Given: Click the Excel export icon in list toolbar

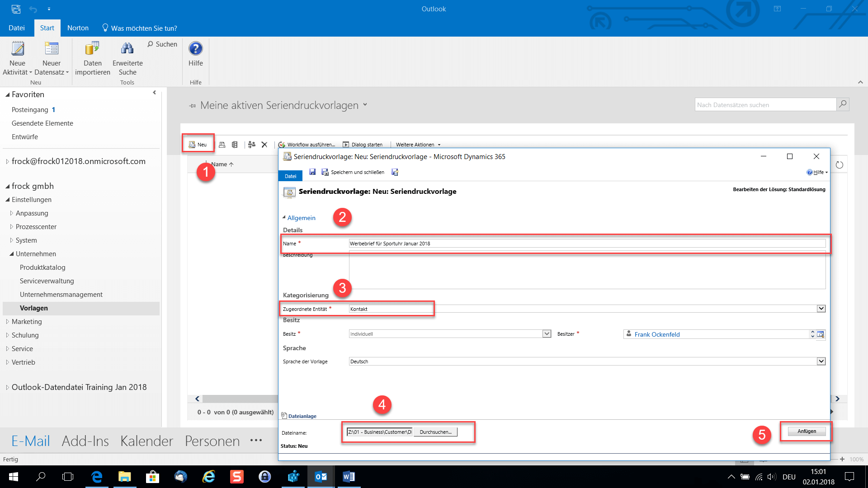Looking at the screenshot, I should tap(235, 145).
